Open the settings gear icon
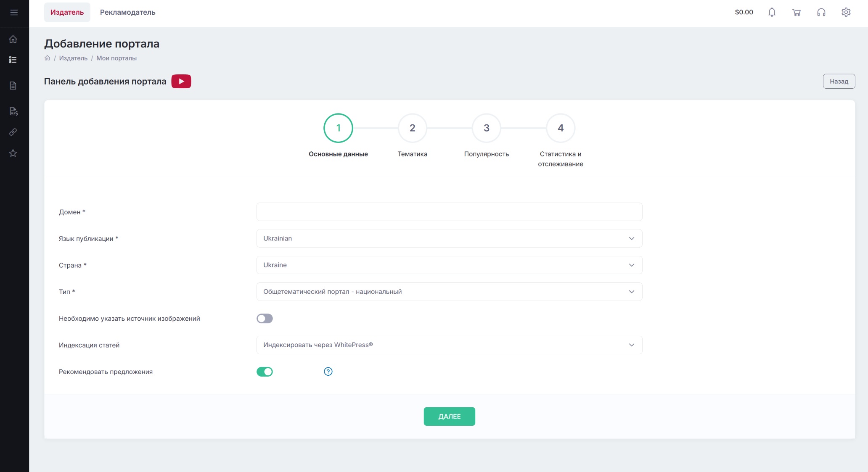Viewport: 868px width, 472px height. click(x=846, y=12)
